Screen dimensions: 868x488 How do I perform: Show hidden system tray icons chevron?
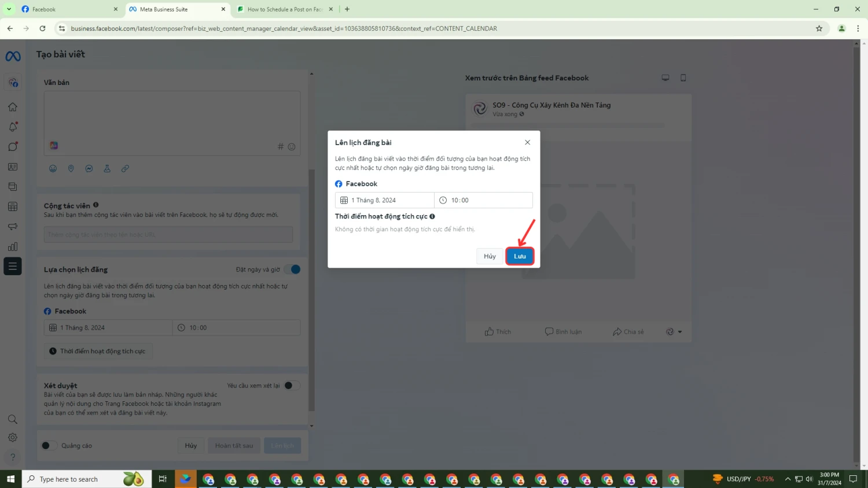pyautogui.click(x=788, y=479)
